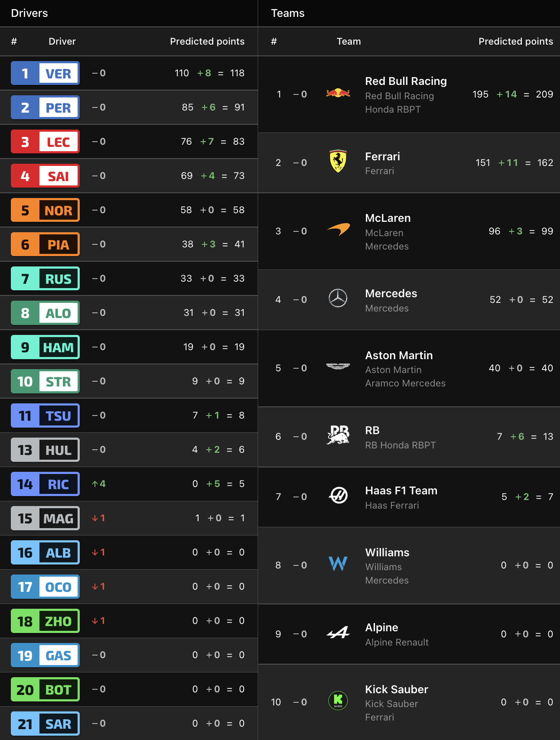Select the Alpine team logo
This screenshot has height=740, width=560.
click(338, 633)
